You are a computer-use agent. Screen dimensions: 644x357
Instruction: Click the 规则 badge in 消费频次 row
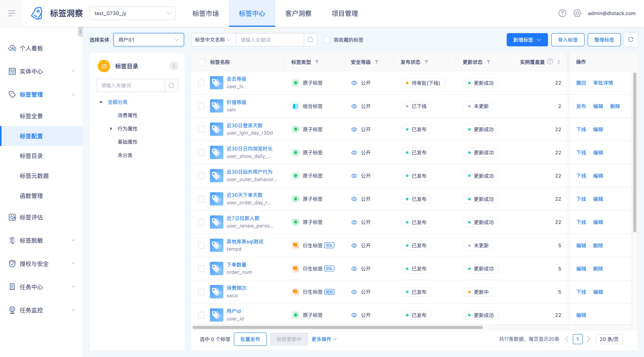(x=329, y=292)
